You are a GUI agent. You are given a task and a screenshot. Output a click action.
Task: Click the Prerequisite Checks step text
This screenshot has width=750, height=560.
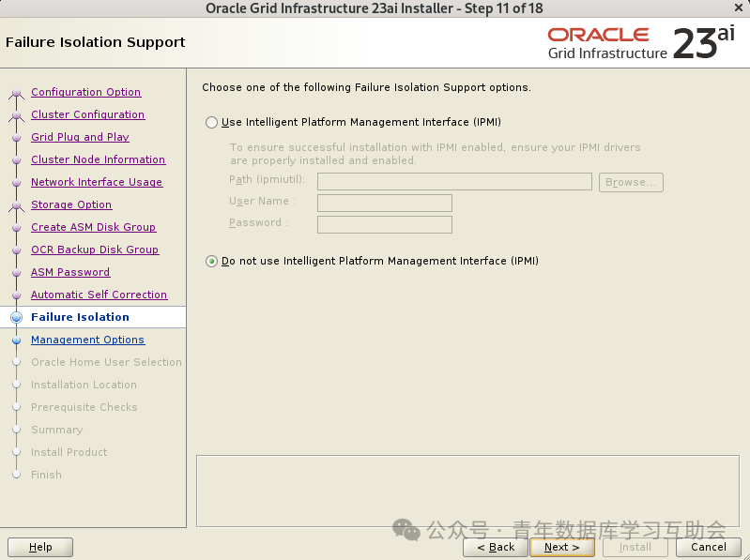coord(84,406)
